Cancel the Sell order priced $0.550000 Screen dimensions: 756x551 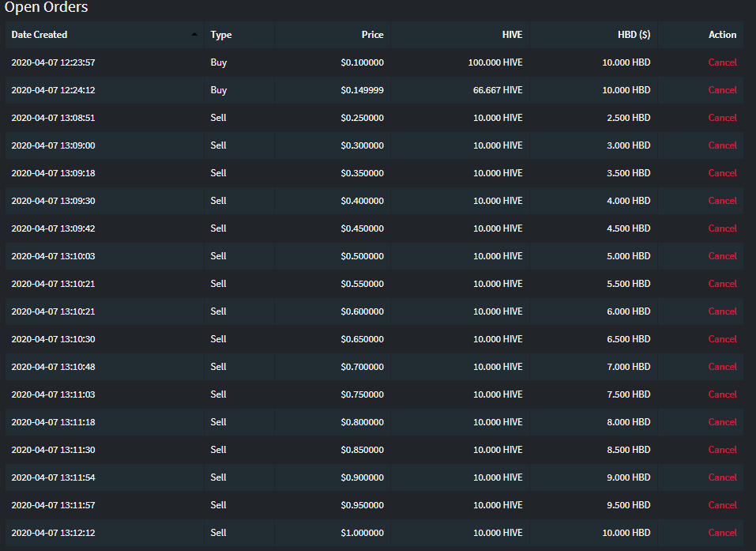click(722, 284)
